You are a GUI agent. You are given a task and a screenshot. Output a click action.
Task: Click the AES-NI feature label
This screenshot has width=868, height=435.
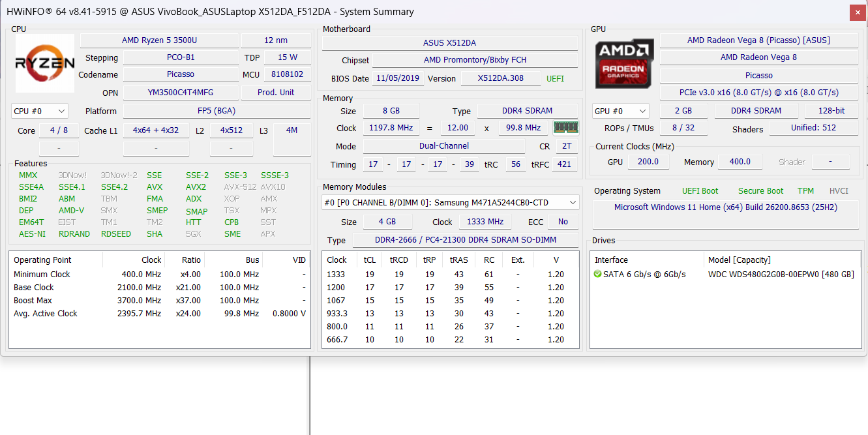coord(32,234)
